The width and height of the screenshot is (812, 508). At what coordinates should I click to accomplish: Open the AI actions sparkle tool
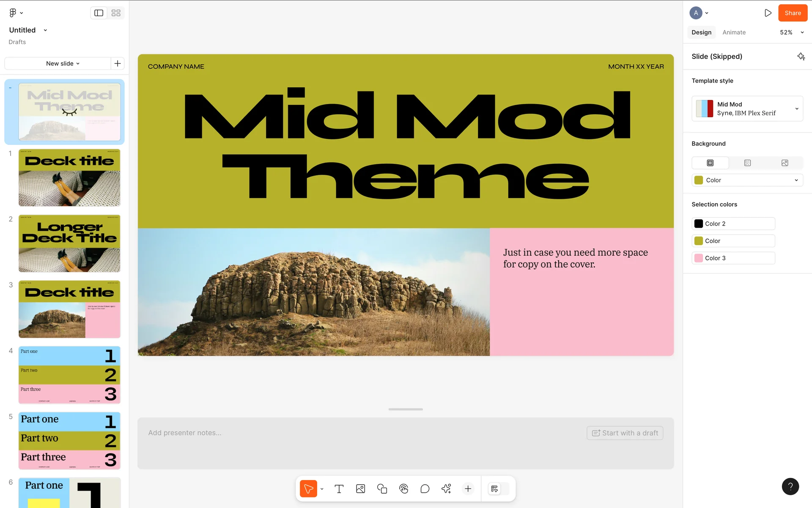(446, 489)
